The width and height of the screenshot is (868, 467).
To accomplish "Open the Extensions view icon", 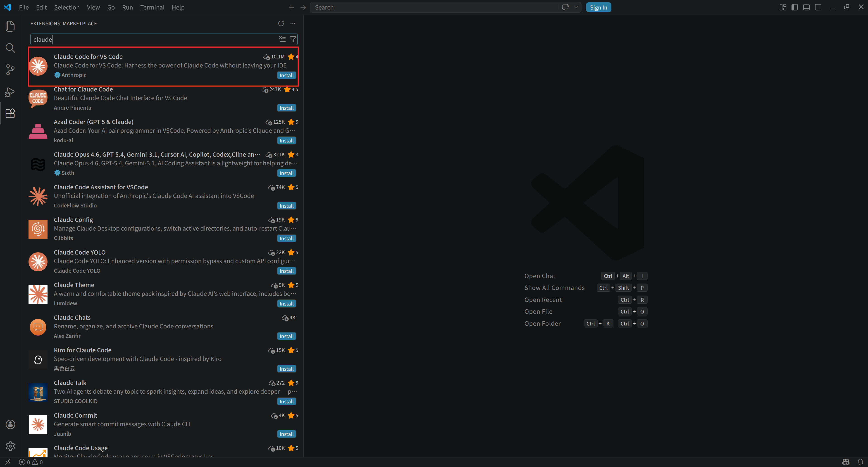I will [x=10, y=113].
